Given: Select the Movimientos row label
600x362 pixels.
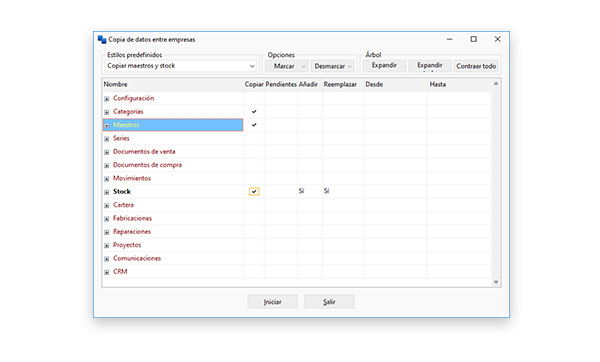Looking at the screenshot, I should (x=132, y=178).
